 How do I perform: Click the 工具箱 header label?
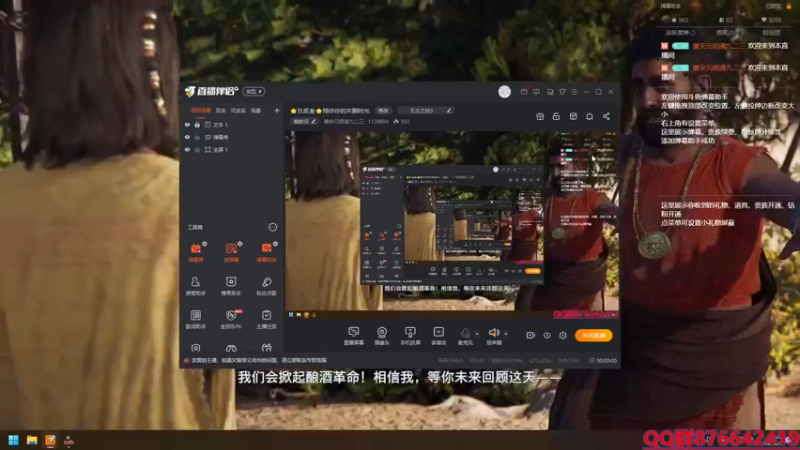[195, 227]
